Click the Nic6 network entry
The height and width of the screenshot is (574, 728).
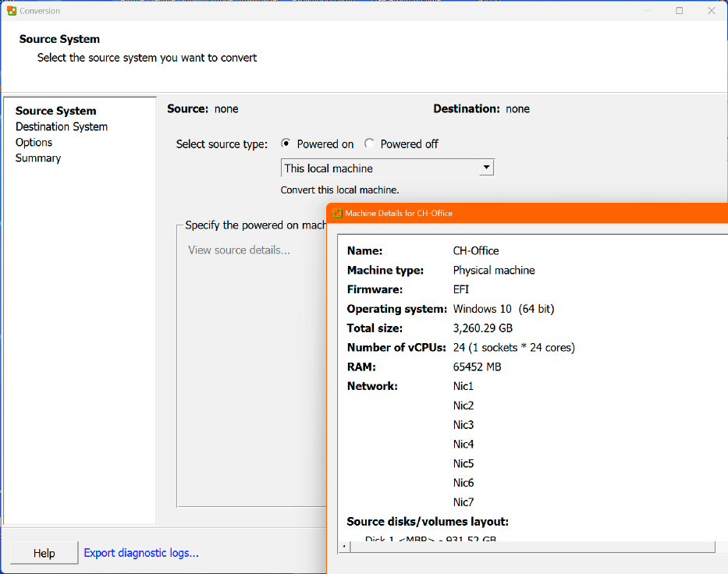[463, 483]
